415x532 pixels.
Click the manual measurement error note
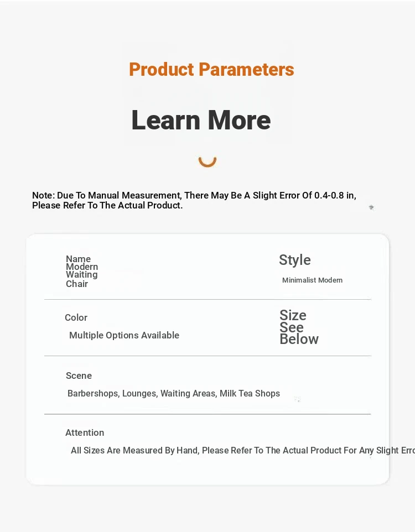tap(194, 200)
